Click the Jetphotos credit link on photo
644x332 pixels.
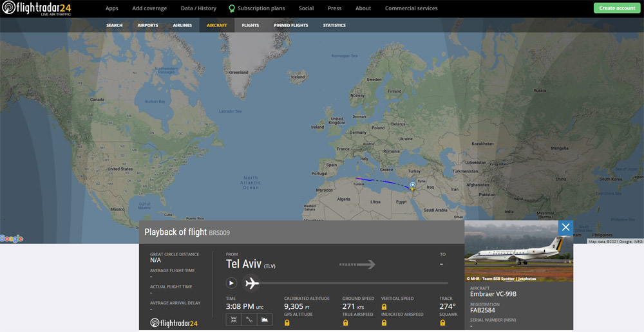[527, 279]
